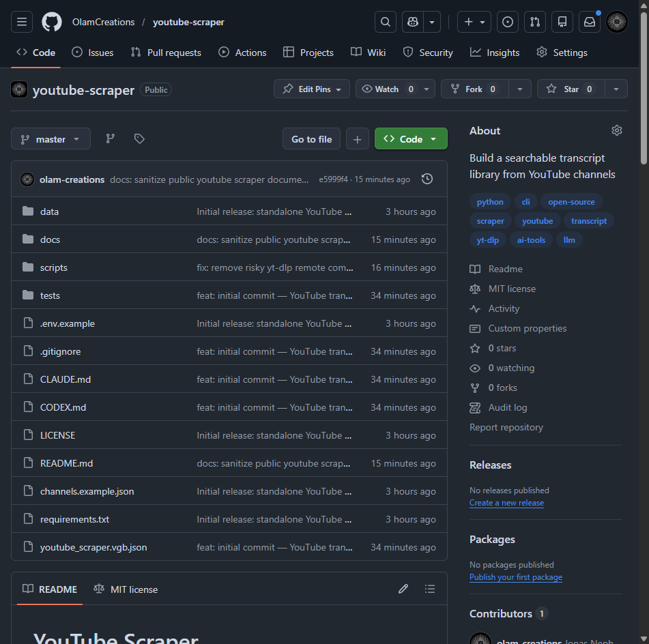This screenshot has width=649, height=644.
Task: Switch to MIT license tab in README panel
Action: click(126, 589)
